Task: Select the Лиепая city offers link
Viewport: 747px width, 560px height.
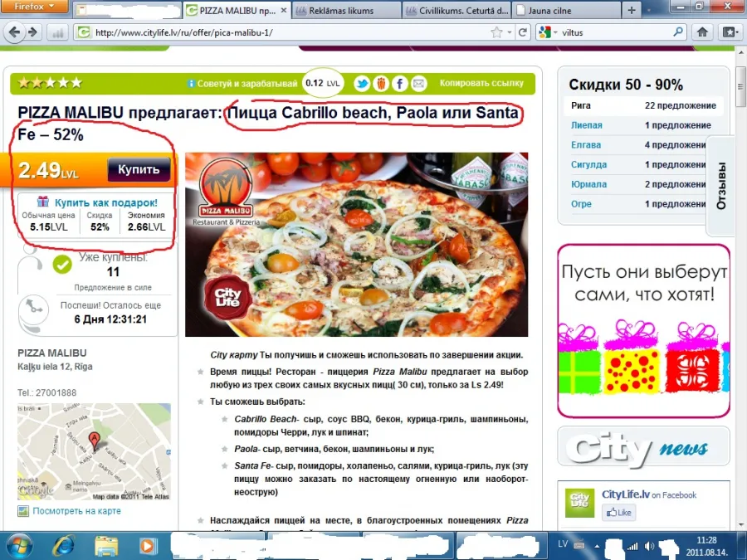Action: 587,125
